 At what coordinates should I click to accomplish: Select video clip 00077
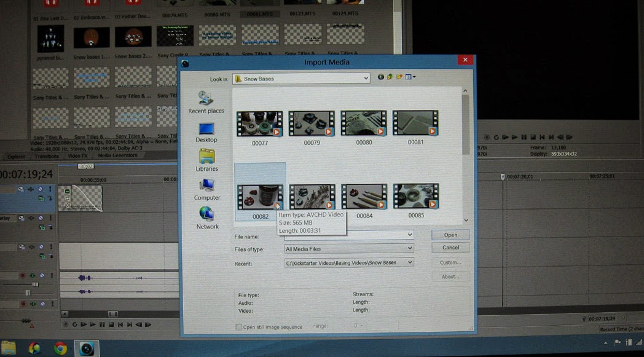pyautogui.click(x=259, y=128)
